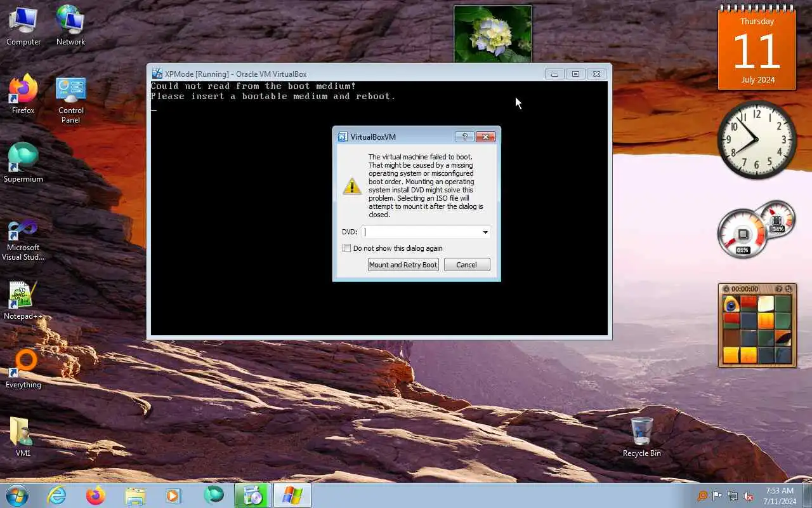The image size is (812, 508).
Task: Switch to the XPMode VM taskbar button
Action: [x=292, y=495]
